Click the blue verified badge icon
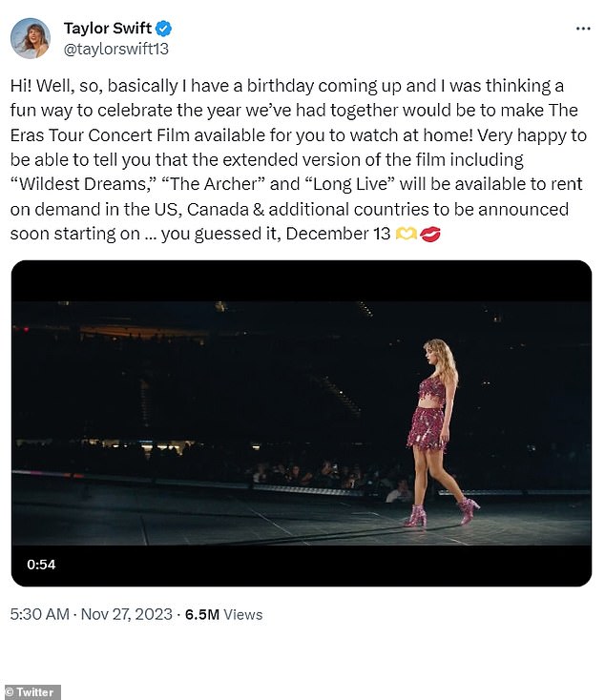 [163, 28]
